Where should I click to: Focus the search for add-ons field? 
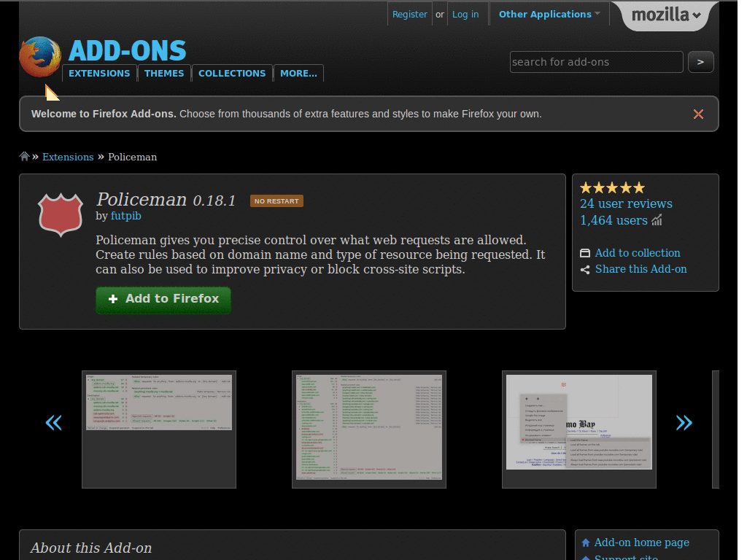tap(597, 62)
